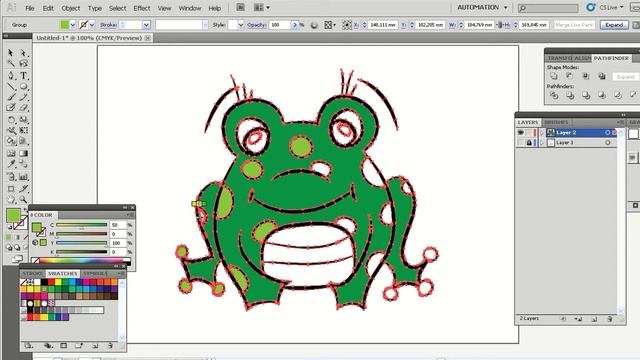640x360 pixels.
Task: Expand Layer 1 disclosure triangle
Action: click(542, 143)
